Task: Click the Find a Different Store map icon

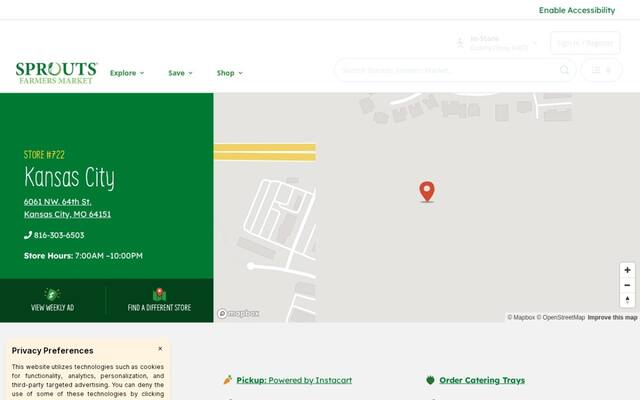Action: click(x=159, y=294)
